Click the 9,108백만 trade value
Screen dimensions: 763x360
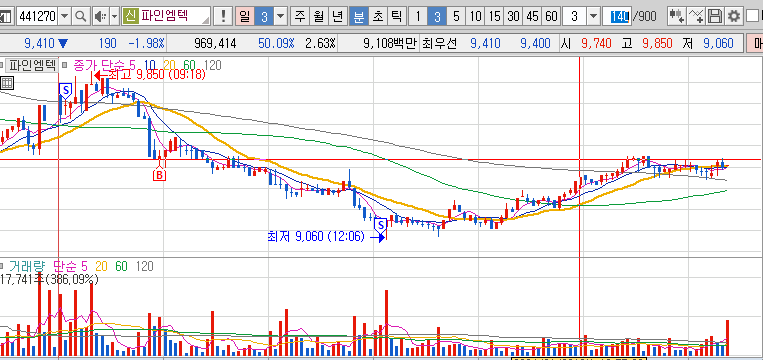390,44
